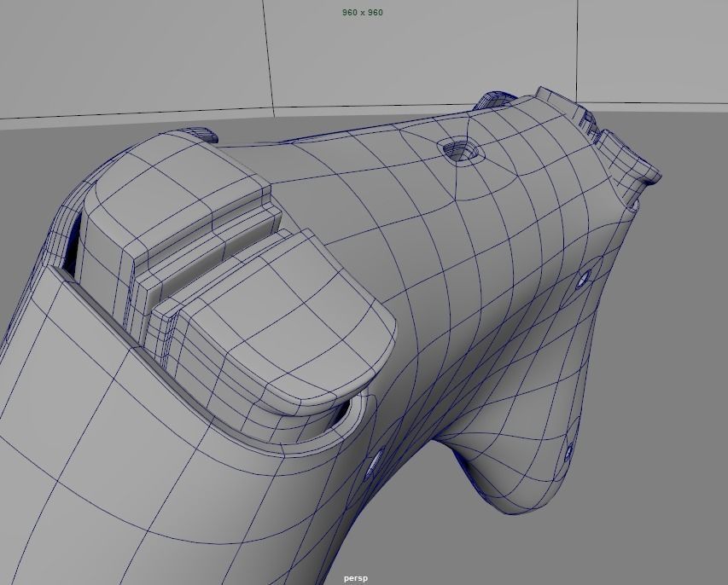Click the persp camera name label
This screenshot has width=728, height=585.
tap(356, 578)
